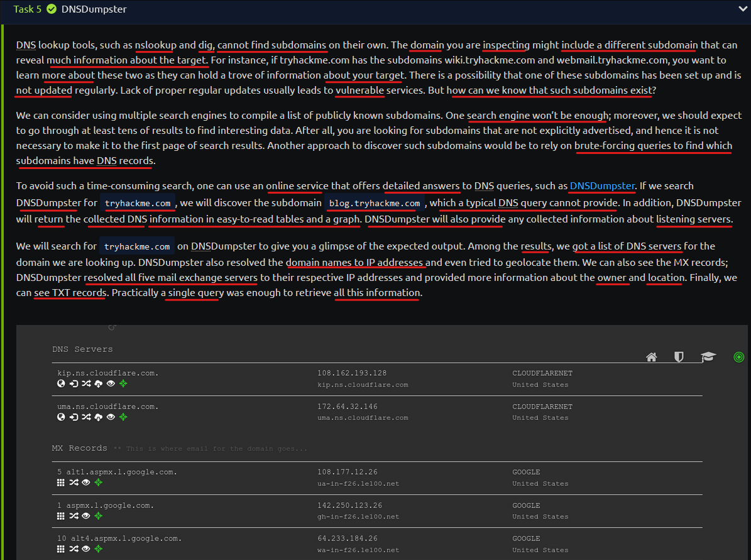The image size is (751, 560).
Task: Click the 'tryhackme.com' code after 'We will search for'
Action: pyautogui.click(x=137, y=246)
